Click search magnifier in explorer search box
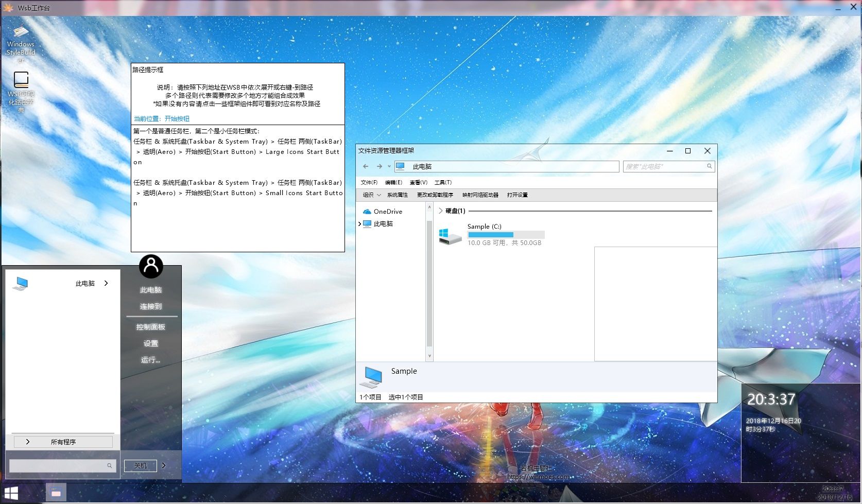The image size is (862, 504). tap(709, 166)
